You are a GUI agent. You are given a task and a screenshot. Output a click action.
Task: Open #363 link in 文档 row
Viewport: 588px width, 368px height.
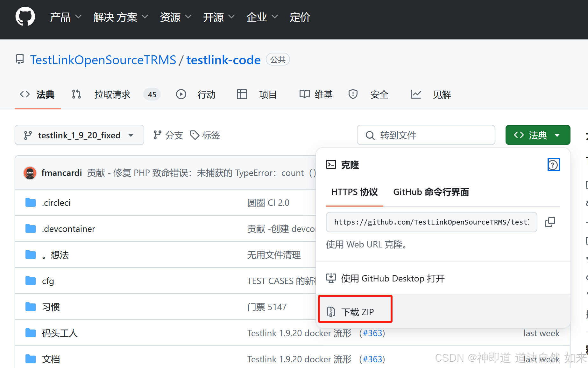[372, 359]
